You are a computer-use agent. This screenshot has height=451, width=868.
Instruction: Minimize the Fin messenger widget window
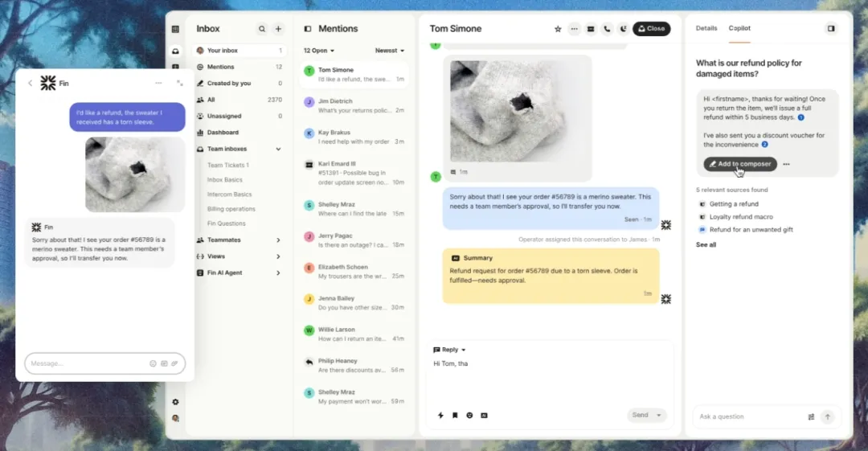click(x=158, y=83)
